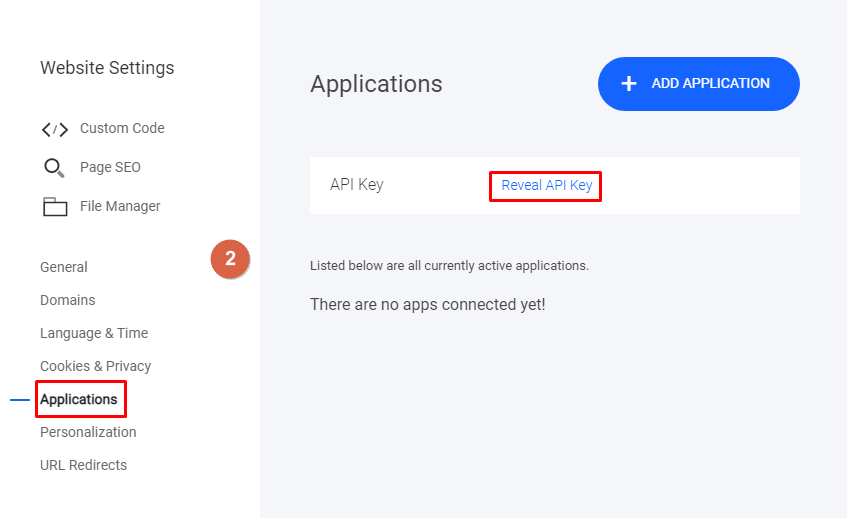Go to the Page SEO label
The height and width of the screenshot is (518, 847).
pyautogui.click(x=110, y=167)
